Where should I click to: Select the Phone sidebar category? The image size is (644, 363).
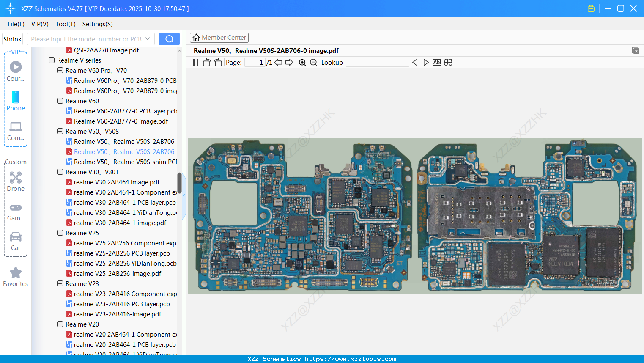16,101
